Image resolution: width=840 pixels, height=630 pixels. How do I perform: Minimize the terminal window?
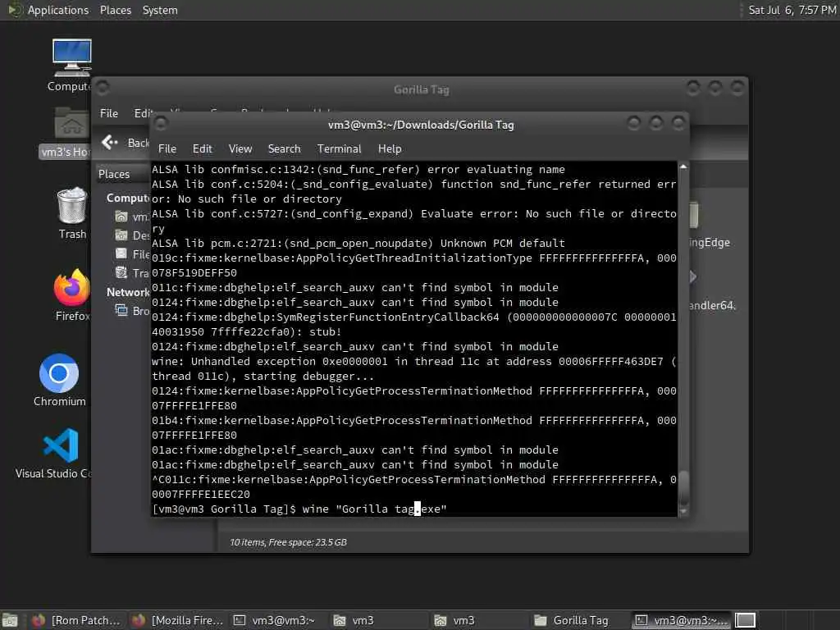coord(634,124)
